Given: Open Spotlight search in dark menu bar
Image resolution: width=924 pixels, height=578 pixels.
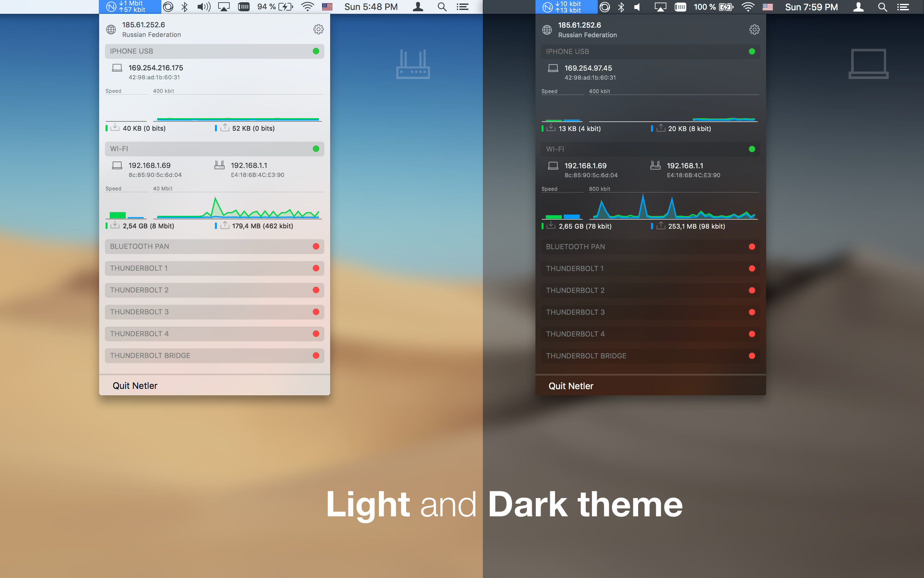Looking at the screenshot, I should tap(882, 7).
